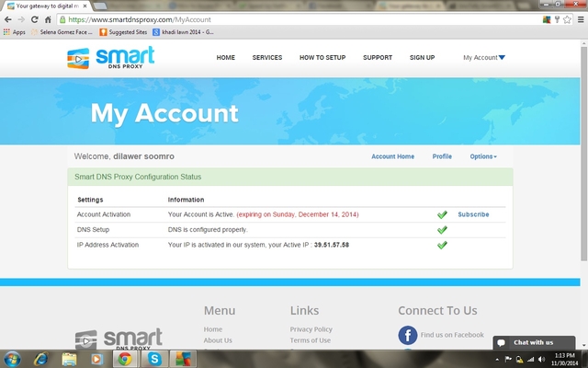This screenshot has height=368, width=588.
Task: Open SUPPORT navigation item
Action: click(378, 57)
